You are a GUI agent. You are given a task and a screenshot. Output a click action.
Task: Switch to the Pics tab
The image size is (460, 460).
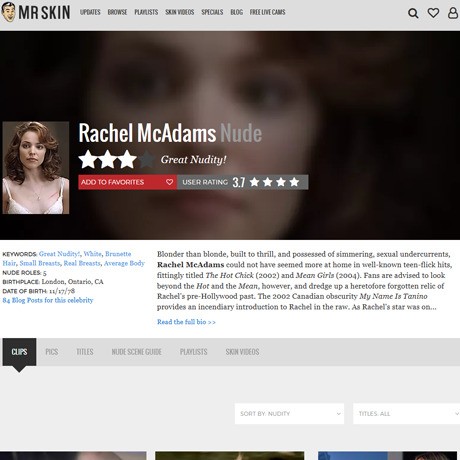coord(52,352)
